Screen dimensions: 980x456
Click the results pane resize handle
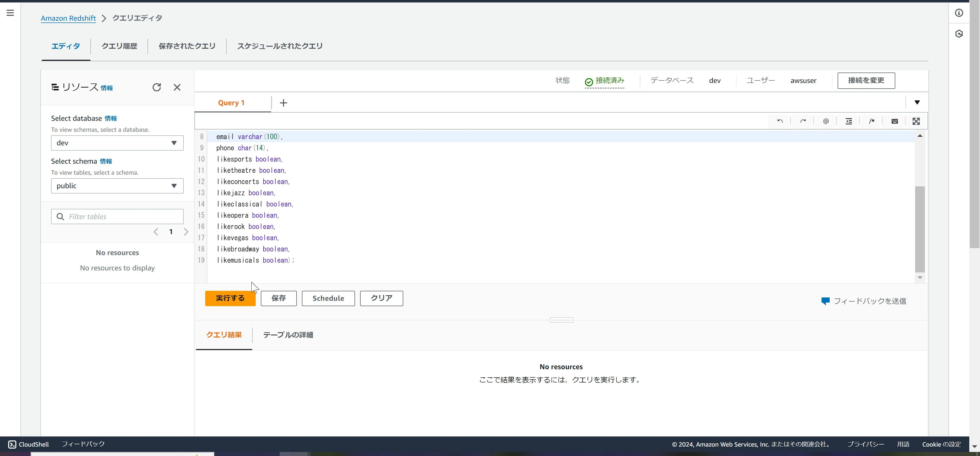pos(561,320)
